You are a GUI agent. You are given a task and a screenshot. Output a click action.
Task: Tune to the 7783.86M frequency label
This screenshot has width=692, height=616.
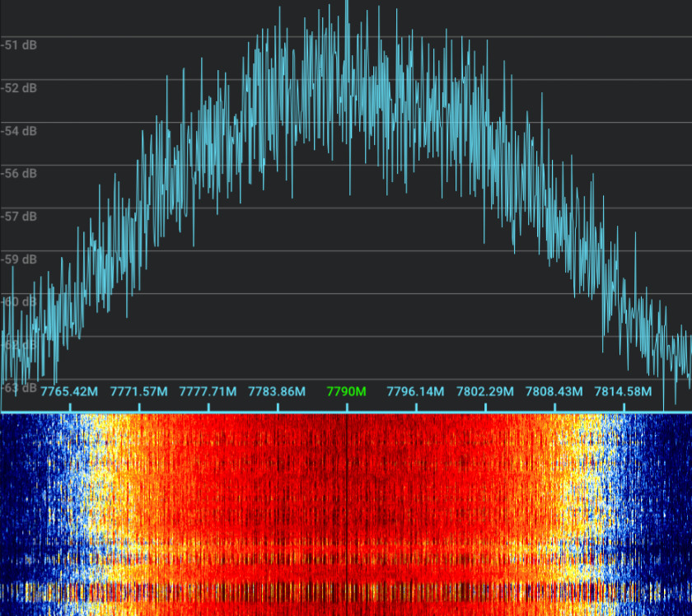(278, 391)
